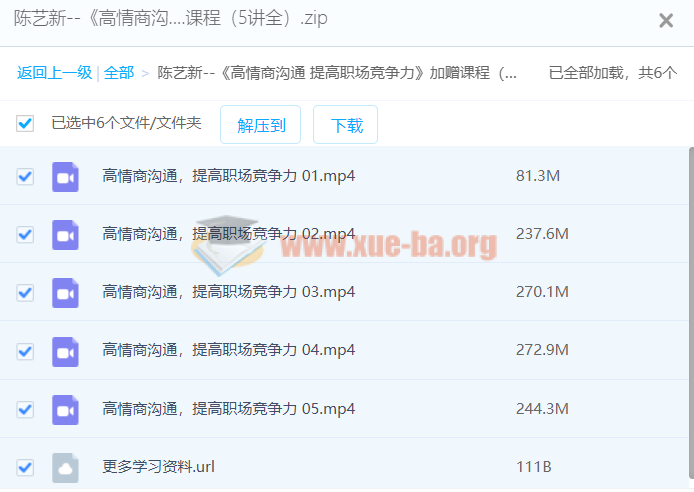The image size is (694, 492).
Task: Uncheck the 05.mp4 file checkbox
Action: coord(25,409)
